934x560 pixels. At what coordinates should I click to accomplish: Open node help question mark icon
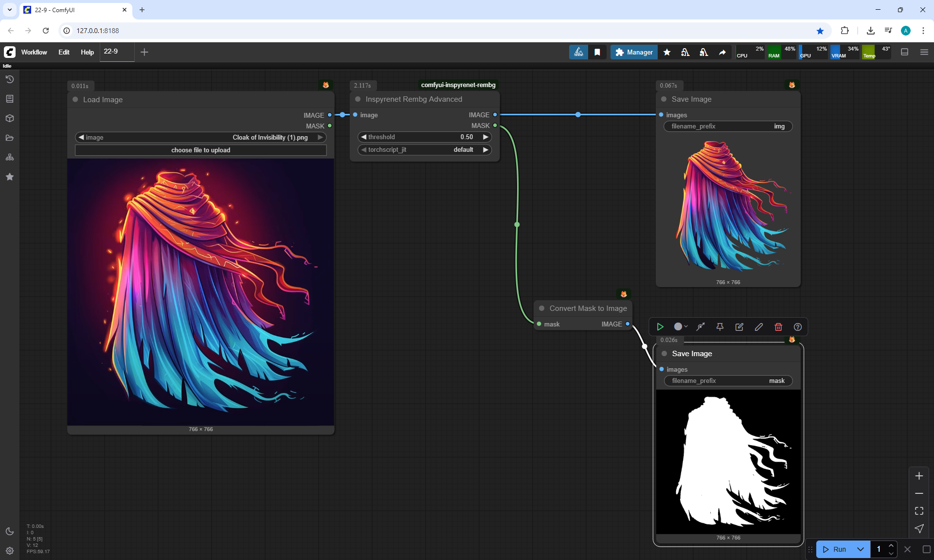(x=797, y=327)
